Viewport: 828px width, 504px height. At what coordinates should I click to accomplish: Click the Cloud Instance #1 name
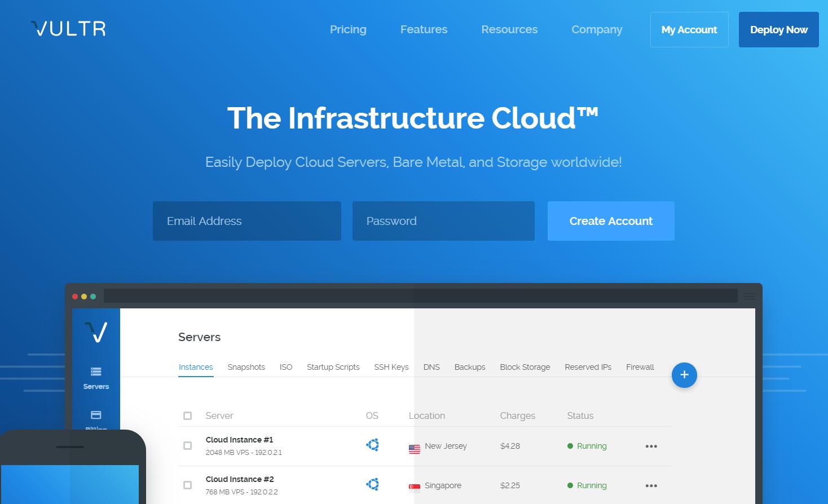pos(239,440)
